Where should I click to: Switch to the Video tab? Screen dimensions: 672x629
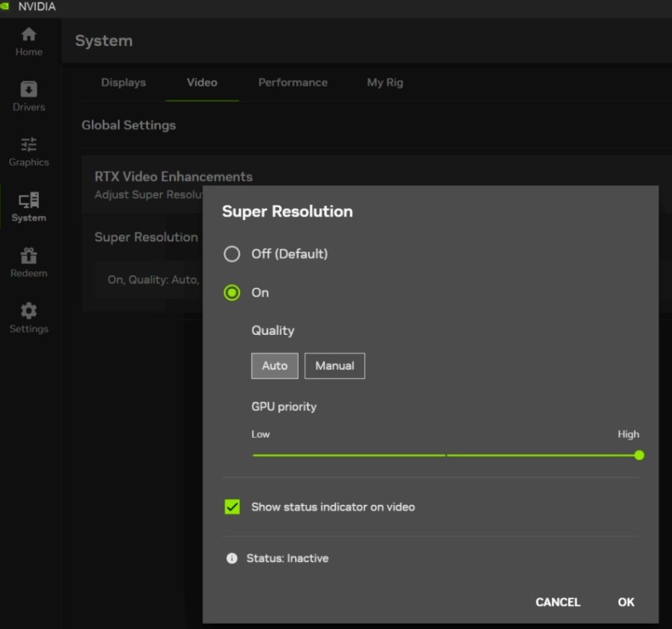pyautogui.click(x=202, y=82)
